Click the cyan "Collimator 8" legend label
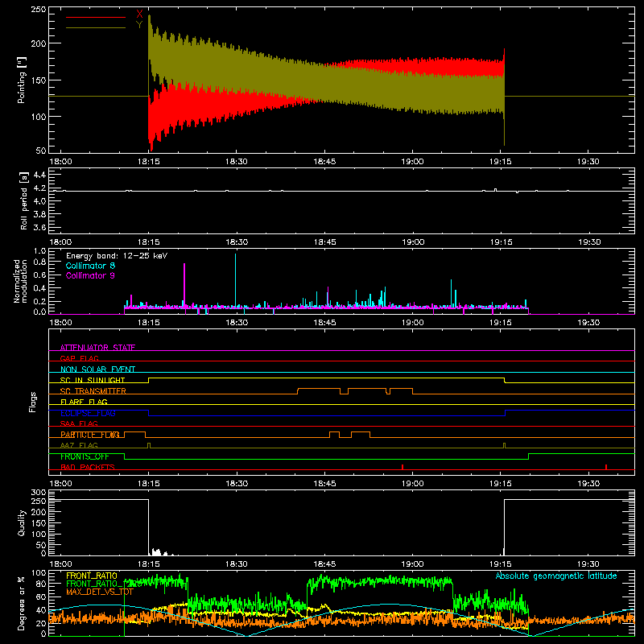The width and height of the screenshot is (644, 644). pos(90,266)
